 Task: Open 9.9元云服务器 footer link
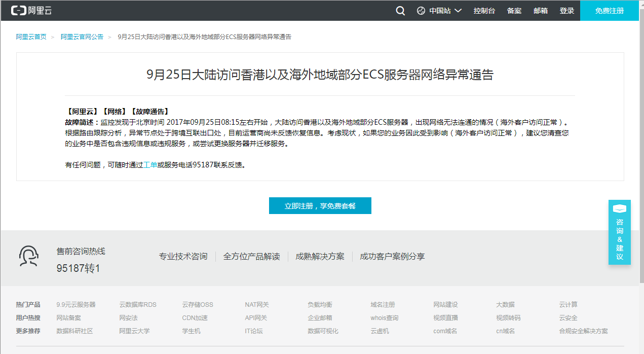pos(76,305)
